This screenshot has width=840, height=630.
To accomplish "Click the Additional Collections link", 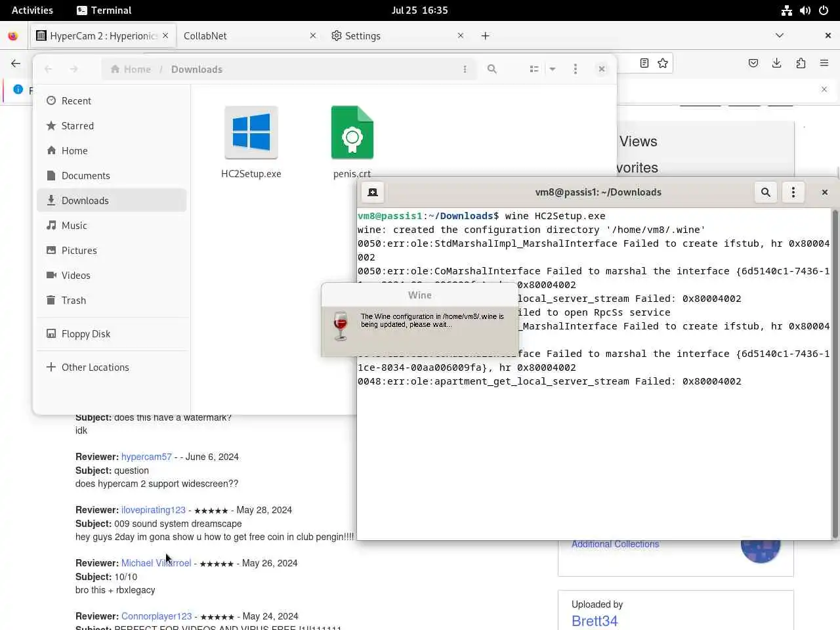I will click(615, 544).
